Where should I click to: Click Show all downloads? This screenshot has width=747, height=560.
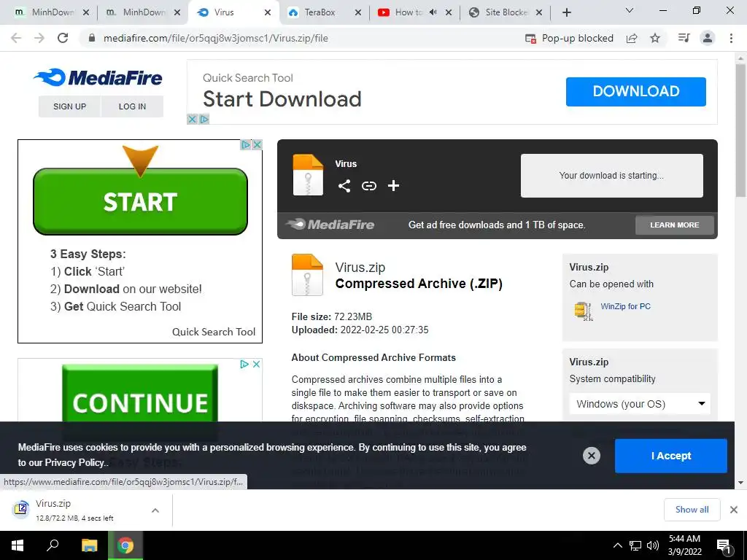pyautogui.click(x=692, y=510)
